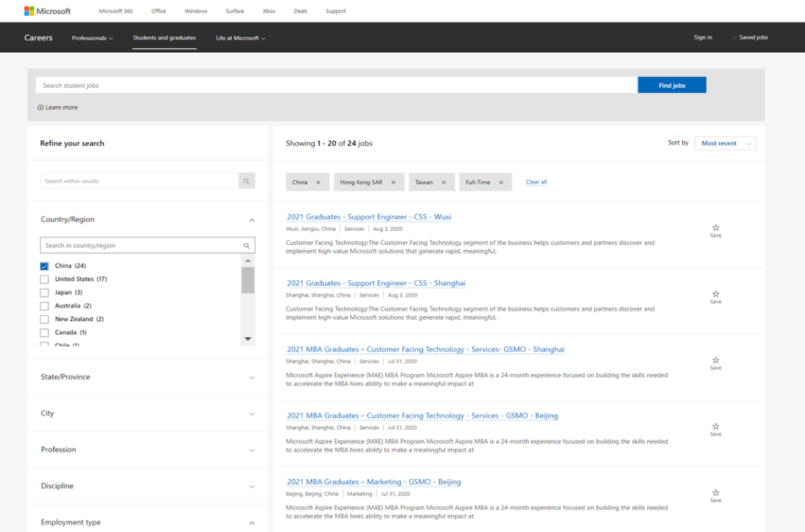Open 2021 MBA Graduates Marketing GSMO Beijing job
The height and width of the screenshot is (532, 805).
click(373, 482)
